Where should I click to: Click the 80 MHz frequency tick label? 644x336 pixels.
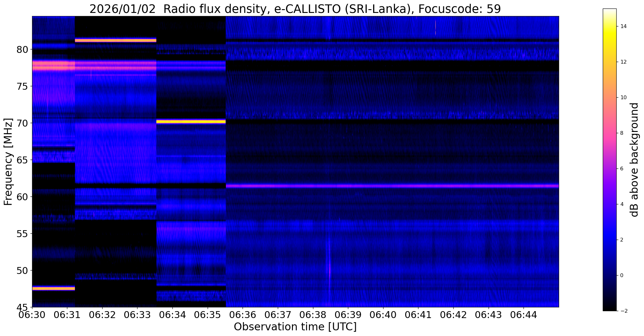[x=22, y=49]
